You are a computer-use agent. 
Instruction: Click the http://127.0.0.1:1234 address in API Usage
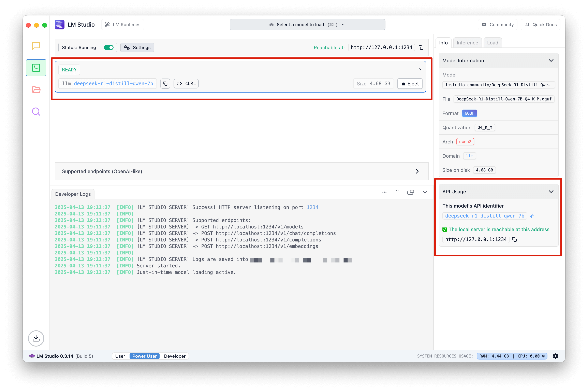pos(476,239)
